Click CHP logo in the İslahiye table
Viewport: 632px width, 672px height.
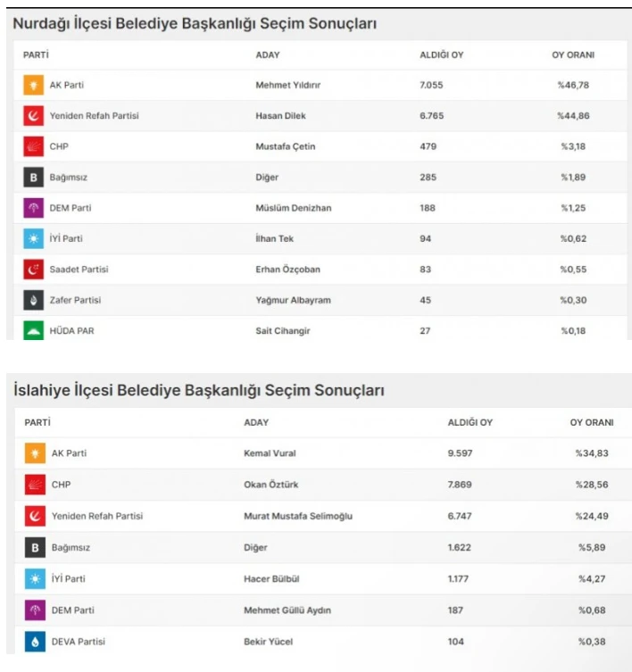35,485
